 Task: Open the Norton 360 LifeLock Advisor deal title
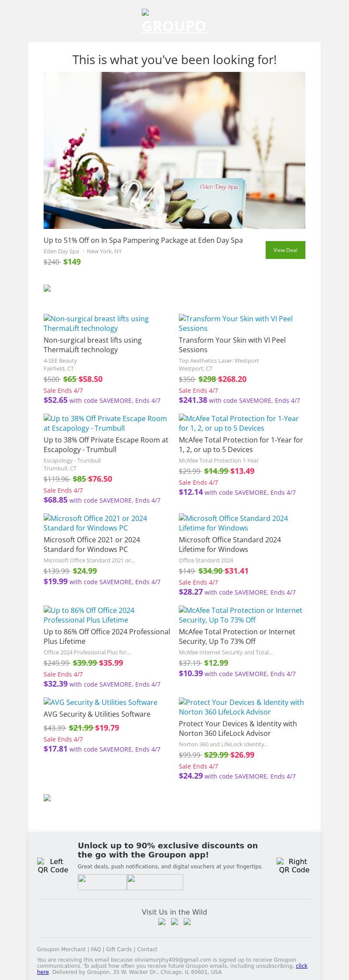[x=238, y=728]
